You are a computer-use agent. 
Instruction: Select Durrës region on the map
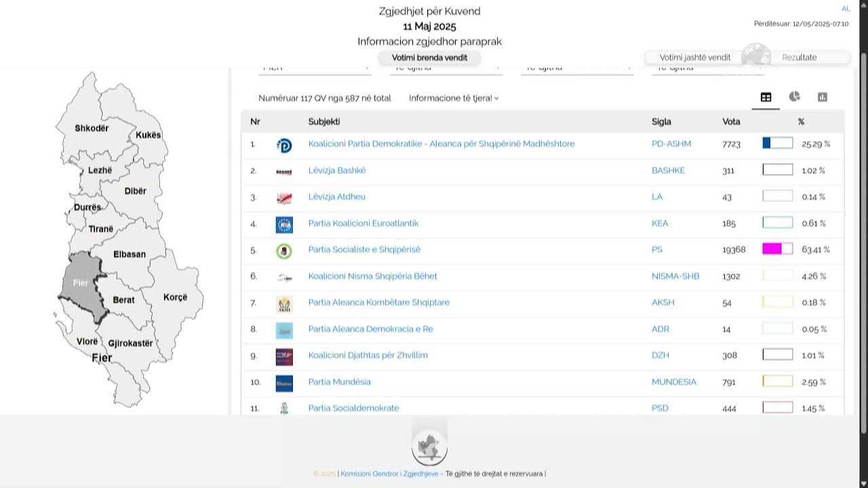(87, 207)
